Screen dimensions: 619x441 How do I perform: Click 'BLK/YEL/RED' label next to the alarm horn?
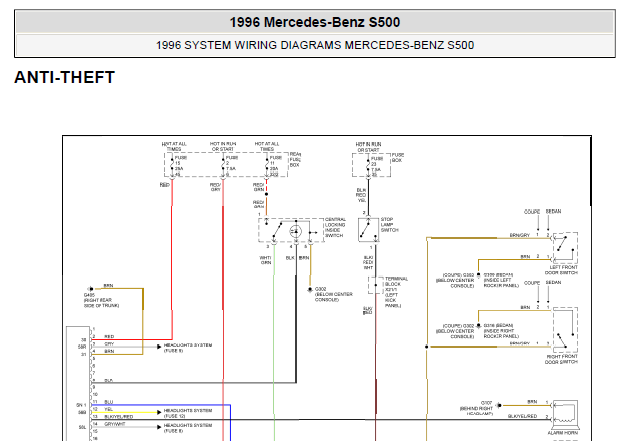point(522,416)
